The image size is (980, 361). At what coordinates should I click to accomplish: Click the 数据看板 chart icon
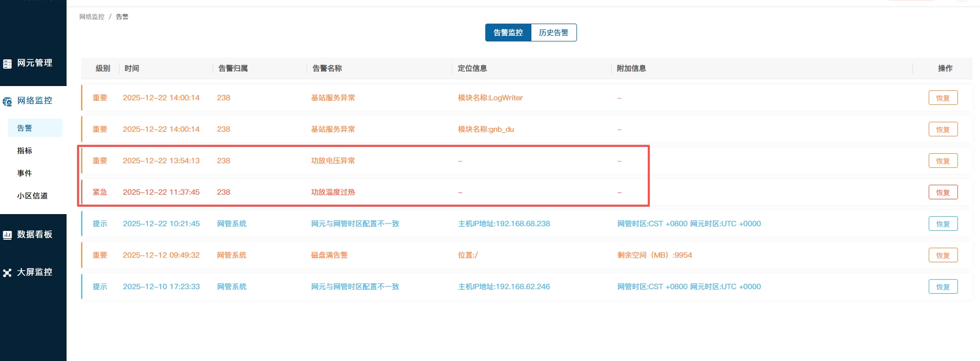coord(7,235)
